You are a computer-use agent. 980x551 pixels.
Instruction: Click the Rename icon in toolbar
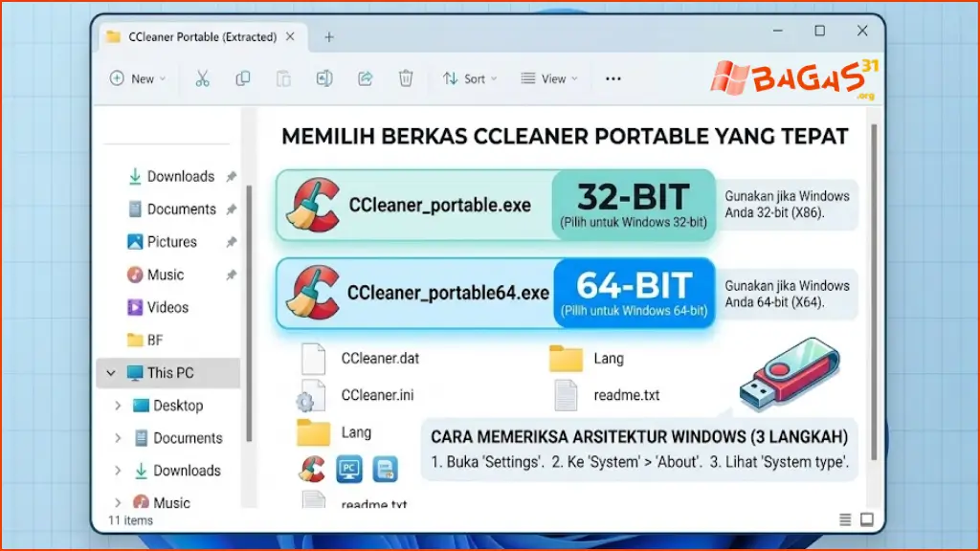[x=323, y=78]
